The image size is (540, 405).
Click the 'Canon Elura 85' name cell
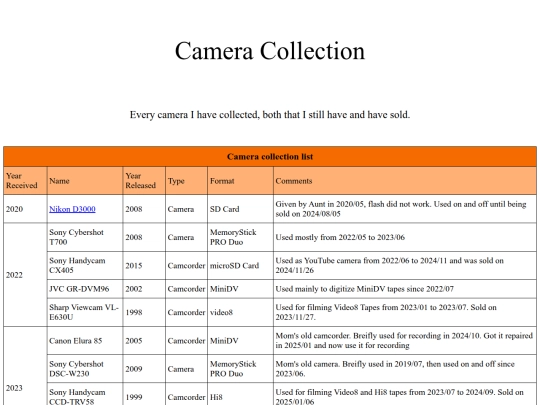[x=85, y=341]
